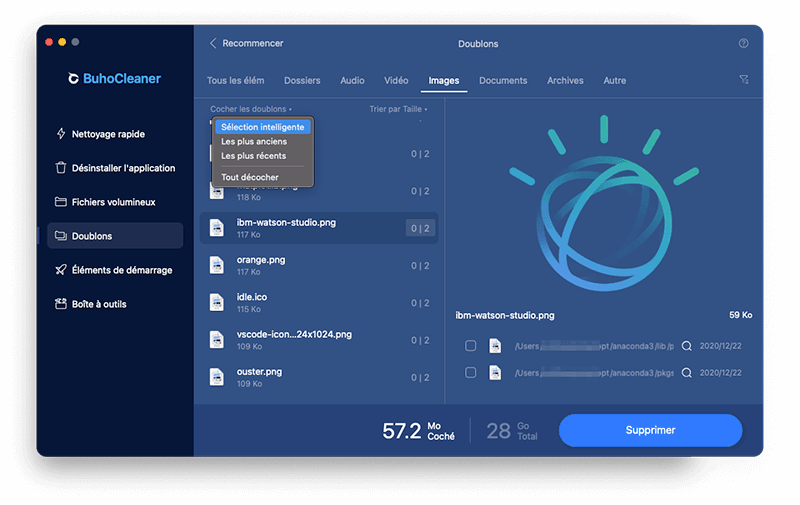800x505 pixels.
Task: Choose Les plus anciens option
Action: click(x=254, y=141)
